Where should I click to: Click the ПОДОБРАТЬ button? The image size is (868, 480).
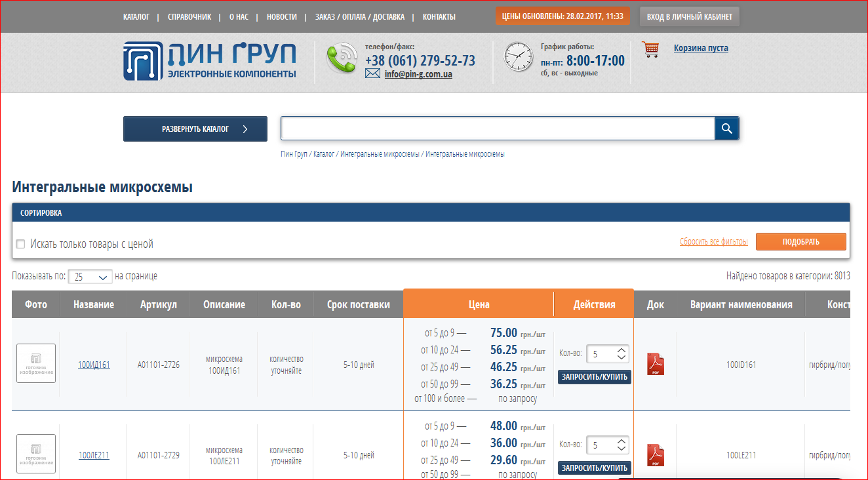coord(801,241)
